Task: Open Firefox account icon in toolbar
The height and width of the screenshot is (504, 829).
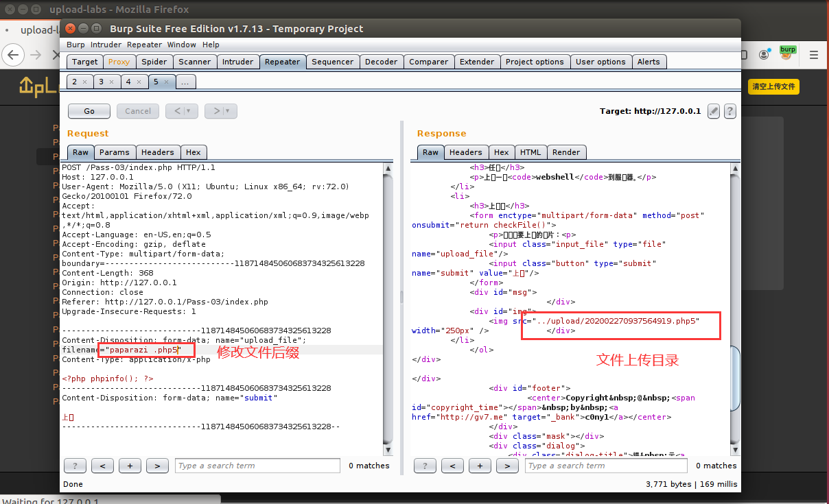Action: click(x=763, y=54)
